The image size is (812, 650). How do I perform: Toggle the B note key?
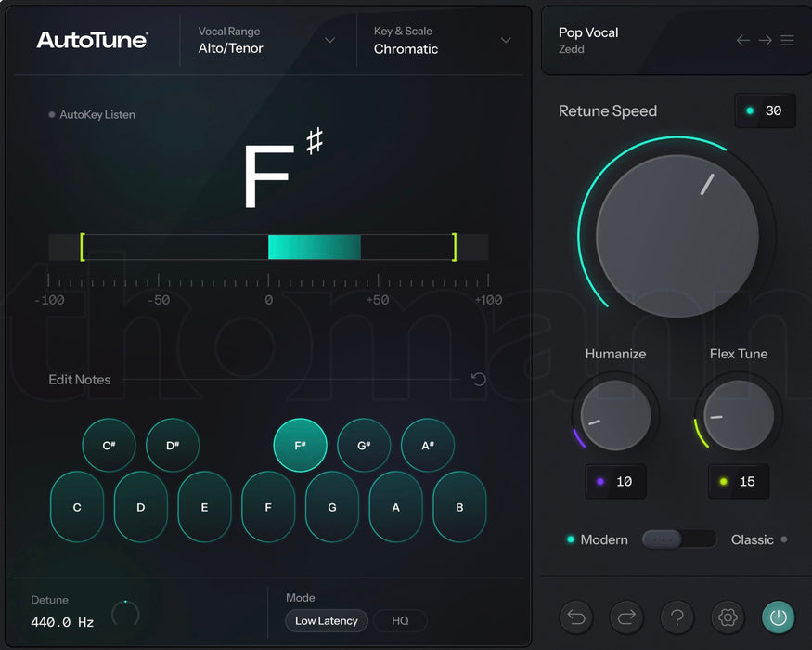tap(459, 507)
